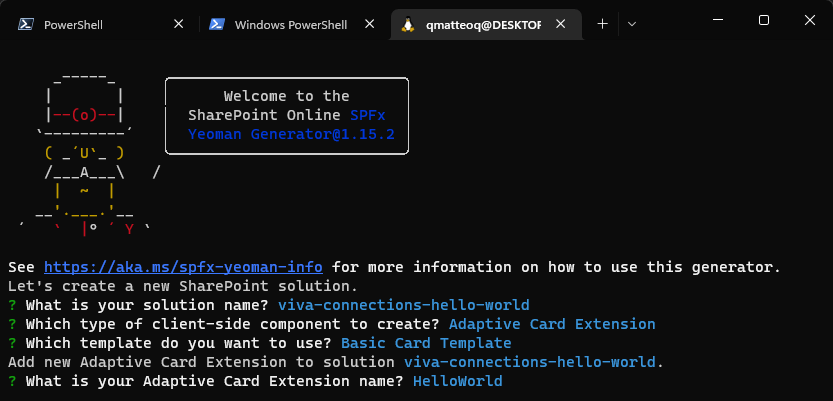Click the Adaptive Card Extension answer text
The height and width of the screenshot is (401, 833).
point(552,324)
